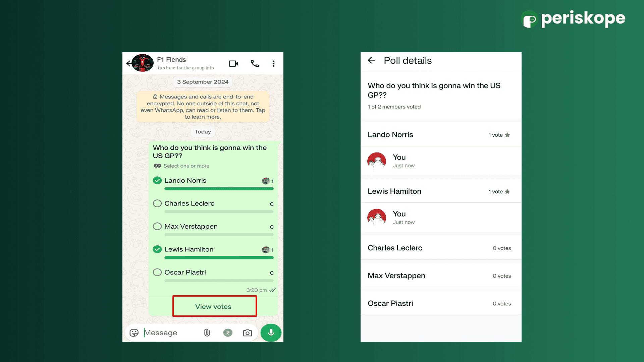The height and width of the screenshot is (362, 644).
Task: Open the rupee payment option
Action: 228,333
